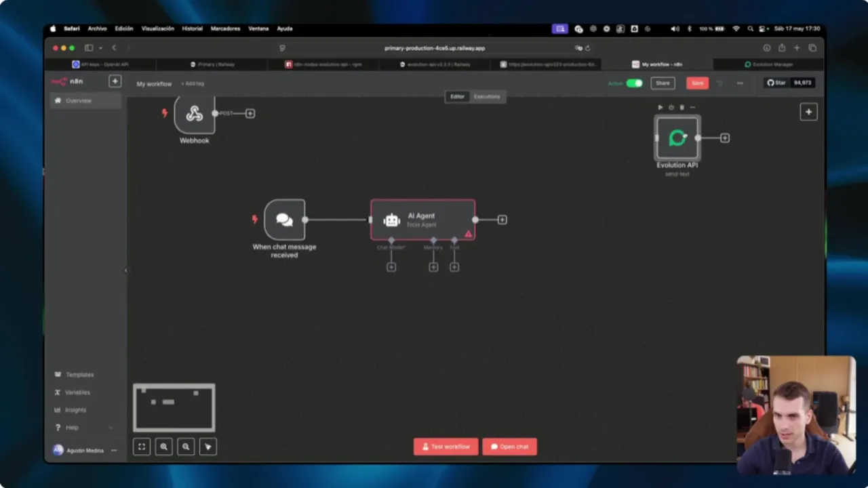868x488 pixels.
Task: Add a Chat Model sub-node
Action: click(x=391, y=267)
